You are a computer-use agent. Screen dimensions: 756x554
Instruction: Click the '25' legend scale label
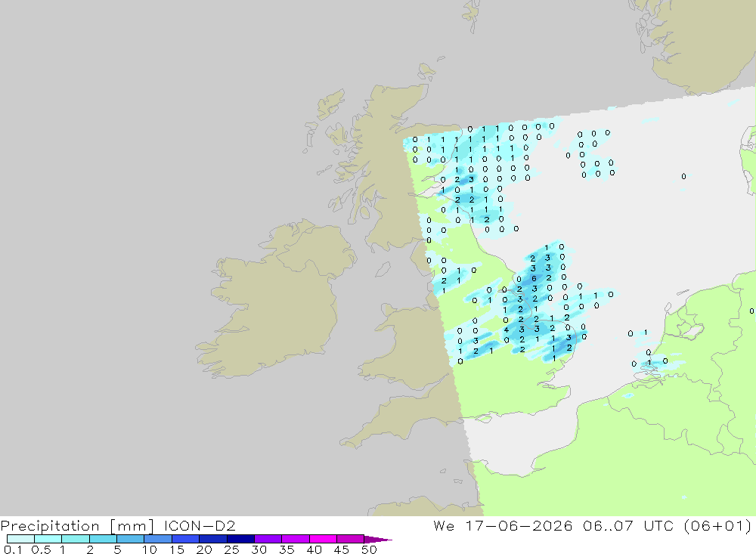[x=231, y=549]
